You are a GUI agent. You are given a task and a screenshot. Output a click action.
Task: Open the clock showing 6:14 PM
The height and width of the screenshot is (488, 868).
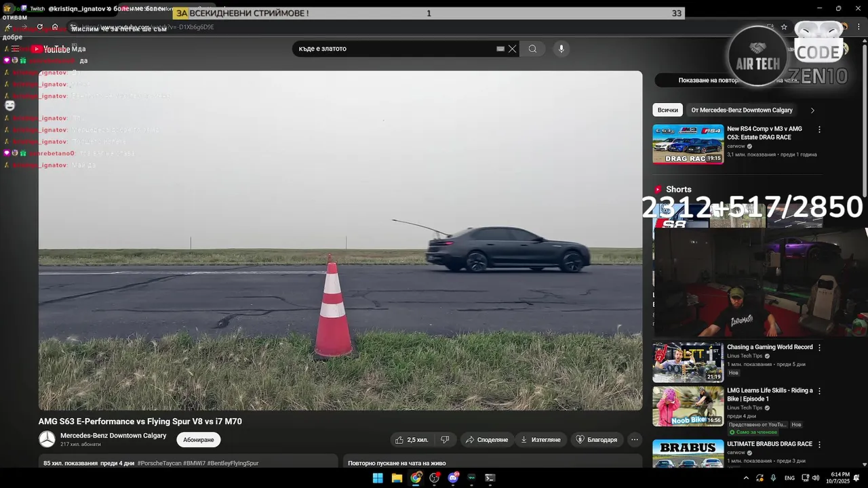pyautogui.click(x=837, y=478)
